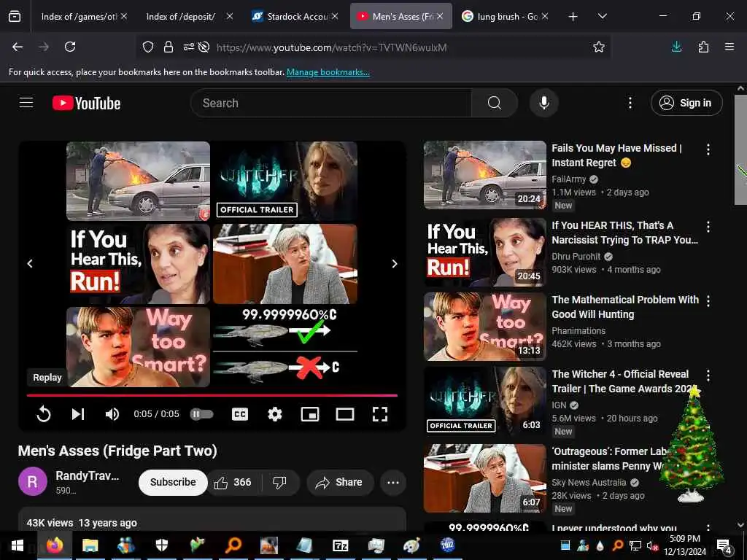This screenshot has width=747, height=560.
Task: Open options for Fails You May Have Missed
Action: coord(708,149)
